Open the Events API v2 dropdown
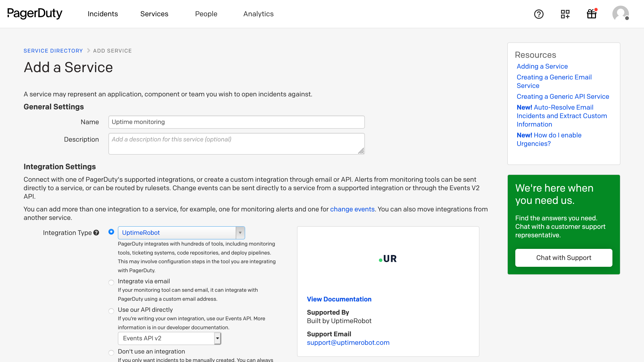 click(169, 338)
